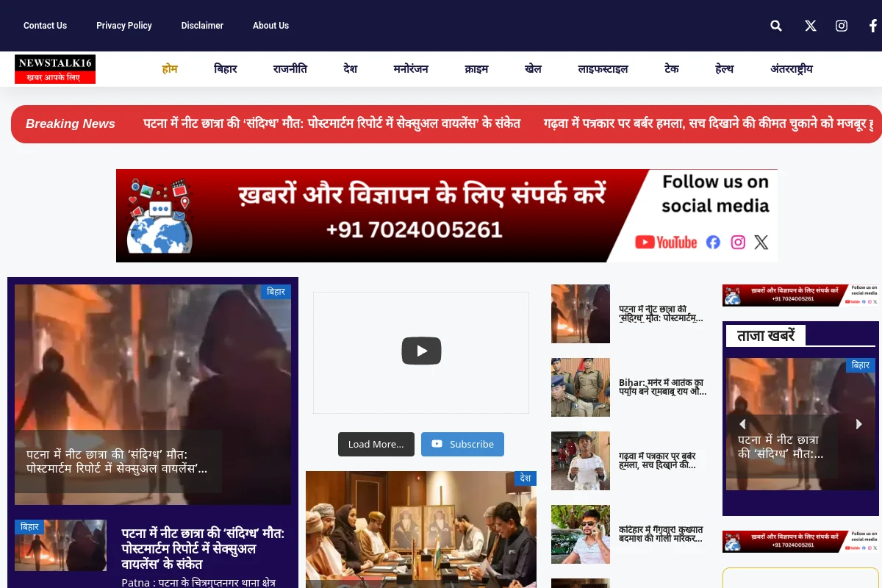Open Contact Us page
This screenshot has height=588, width=882.
click(45, 26)
